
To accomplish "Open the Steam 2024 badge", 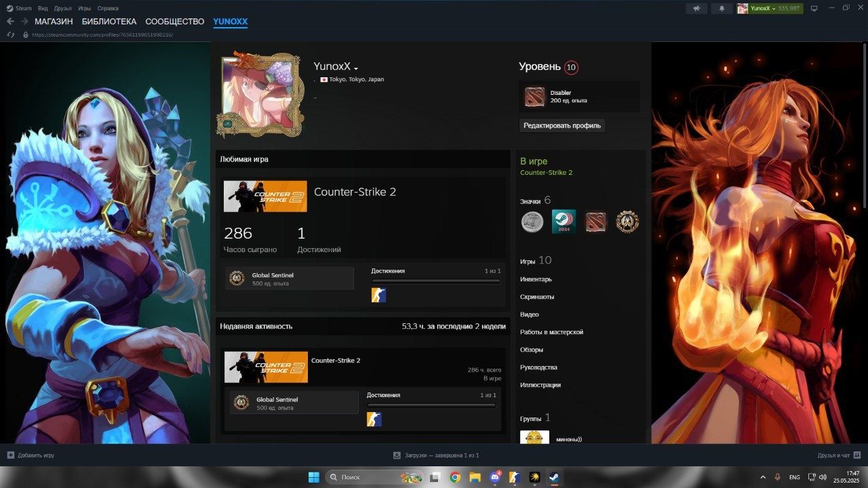I will [x=564, y=222].
